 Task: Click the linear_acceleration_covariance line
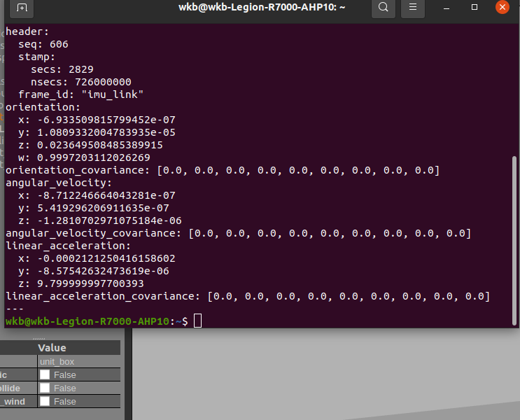pyautogui.click(x=248, y=296)
